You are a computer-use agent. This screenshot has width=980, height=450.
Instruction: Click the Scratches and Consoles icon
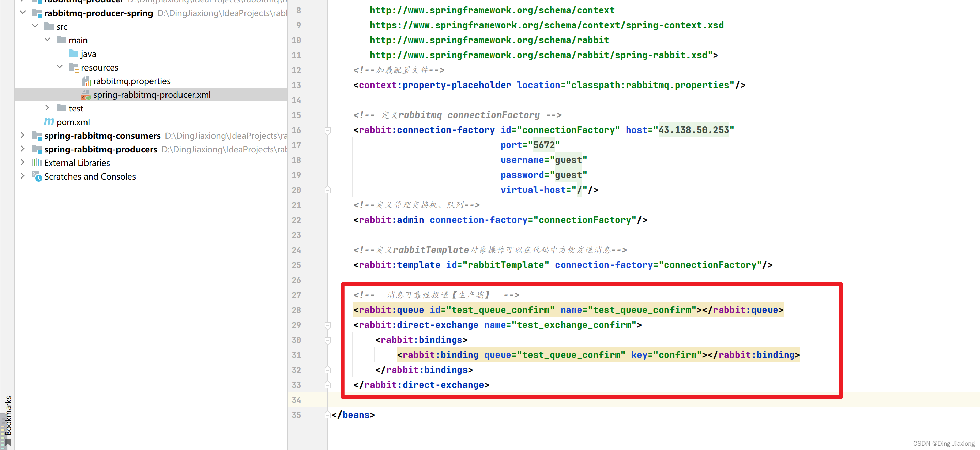(x=37, y=176)
